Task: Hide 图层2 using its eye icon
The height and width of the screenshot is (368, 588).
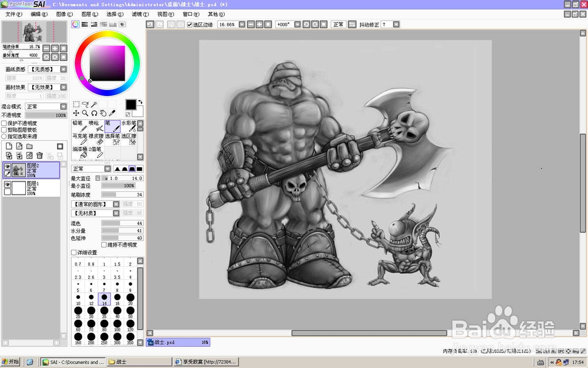Action: coord(8,167)
